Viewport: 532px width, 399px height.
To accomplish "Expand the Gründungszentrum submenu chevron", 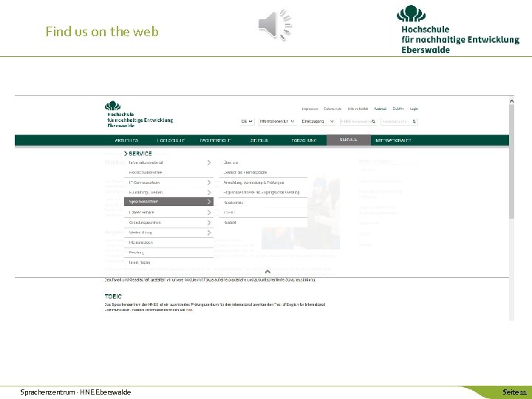I will pyautogui.click(x=208, y=222).
